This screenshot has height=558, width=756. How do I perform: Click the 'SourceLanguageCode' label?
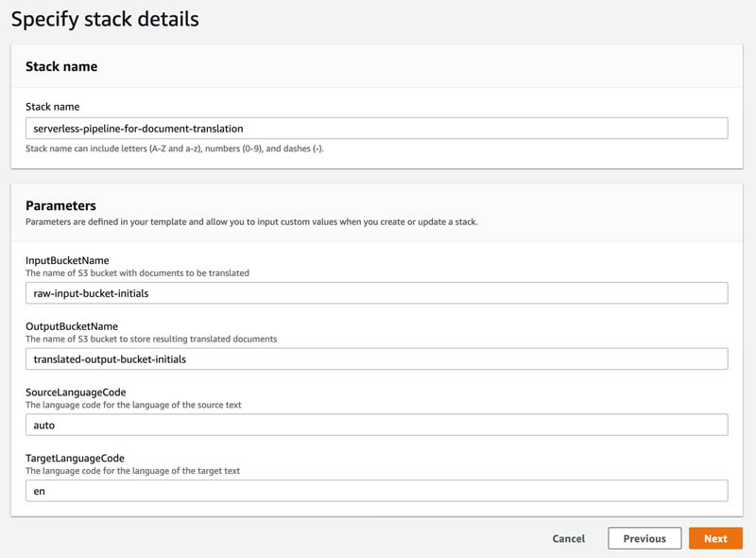click(x=76, y=392)
